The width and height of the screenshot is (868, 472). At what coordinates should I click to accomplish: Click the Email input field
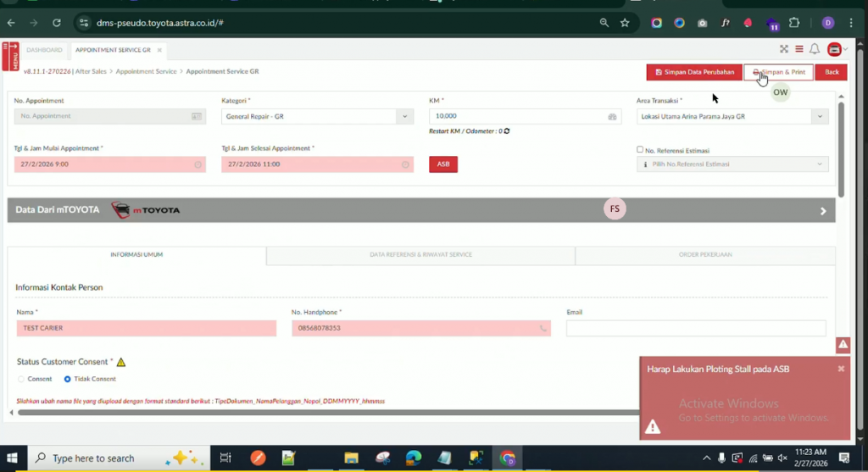click(695, 328)
